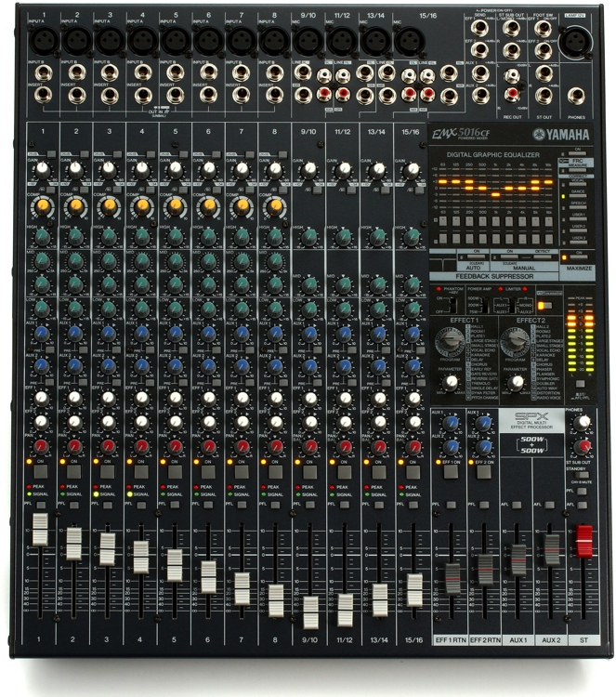
Task: Click the red ST SUB OUT knob
Action: [583, 446]
